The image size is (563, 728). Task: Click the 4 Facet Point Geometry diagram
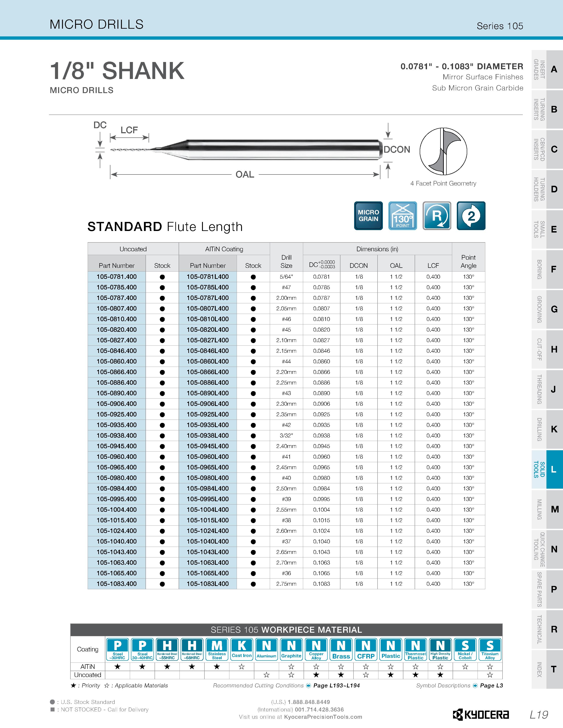point(443,151)
